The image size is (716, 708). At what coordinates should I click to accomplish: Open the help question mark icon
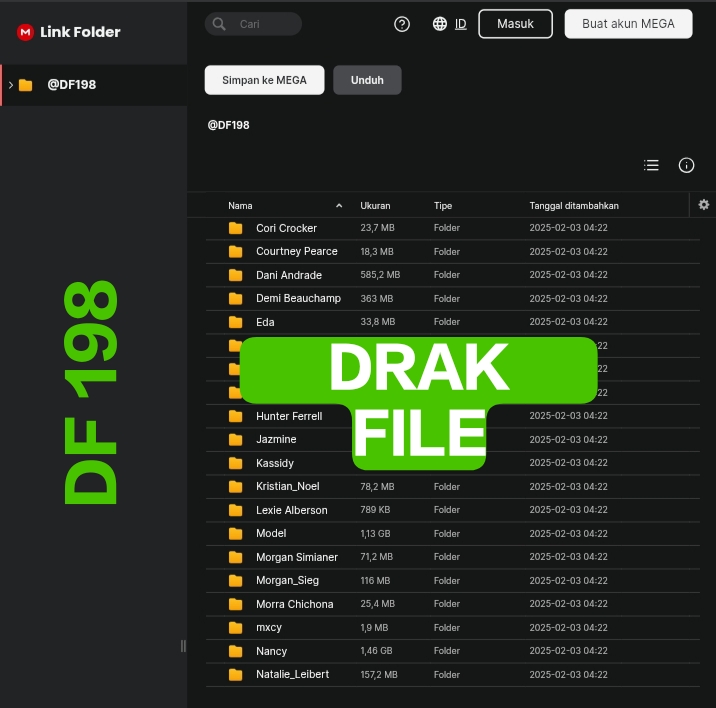point(402,24)
